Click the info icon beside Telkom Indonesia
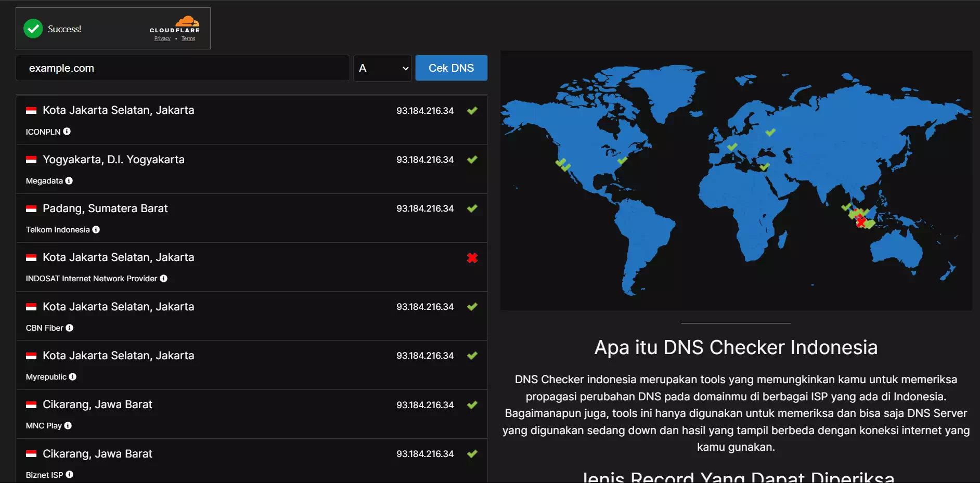 [96, 229]
